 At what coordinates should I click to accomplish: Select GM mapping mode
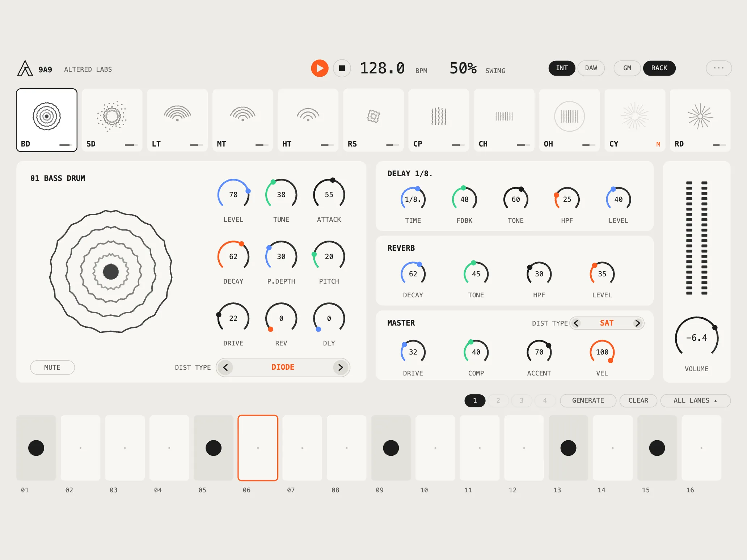[x=627, y=68]
